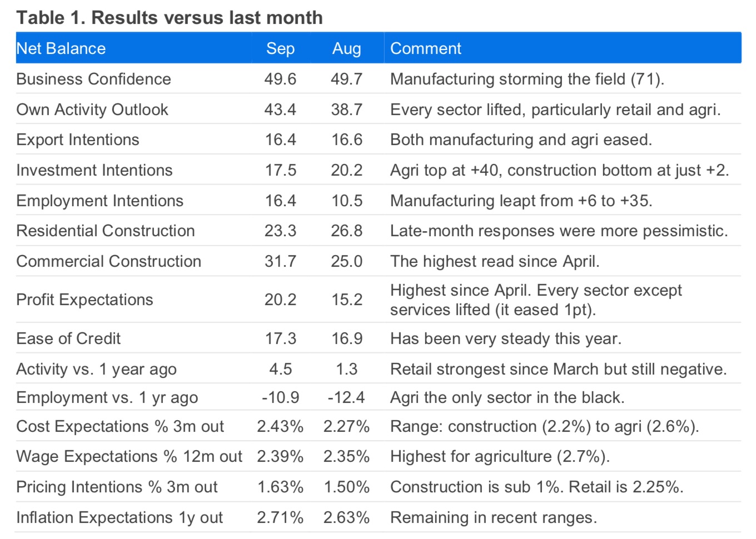
Task: Click the "Net Balance" column header
Action: [x=61, y=48]
